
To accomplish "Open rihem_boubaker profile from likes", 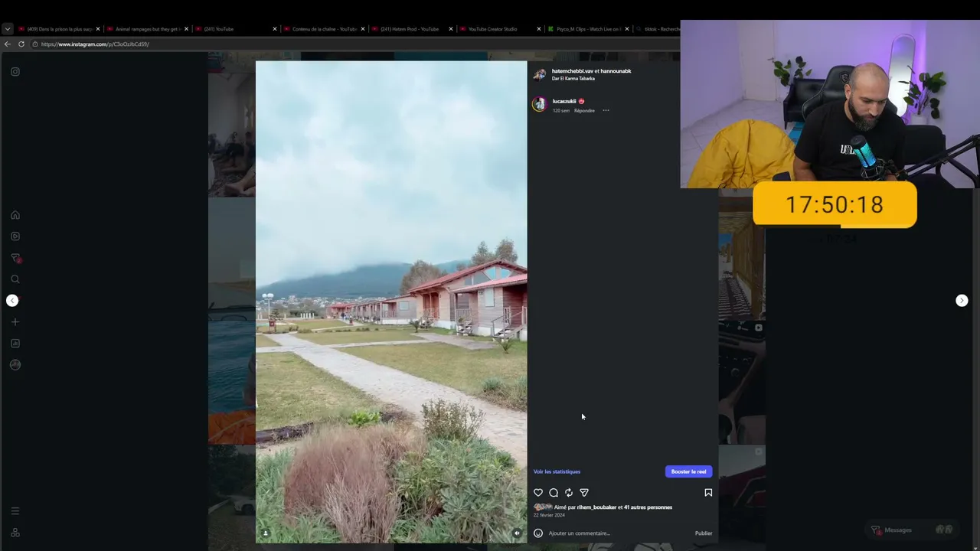I will click(x=596, y=507).
